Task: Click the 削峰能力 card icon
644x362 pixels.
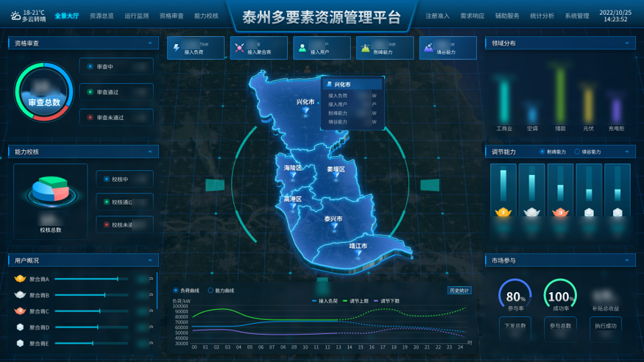Action: point(366,49)
